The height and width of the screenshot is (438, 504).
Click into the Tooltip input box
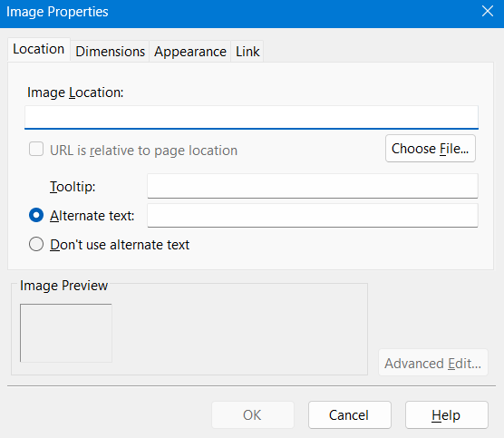click(313, 186)
